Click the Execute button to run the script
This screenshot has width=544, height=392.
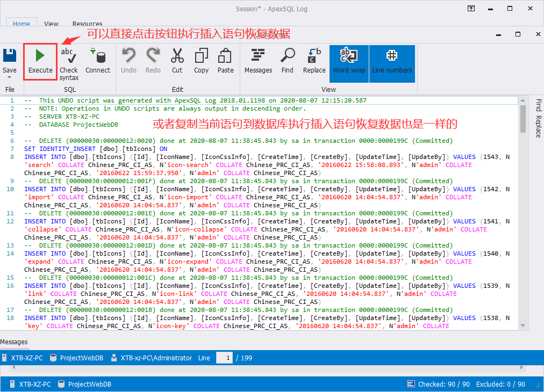pos(40,60)
